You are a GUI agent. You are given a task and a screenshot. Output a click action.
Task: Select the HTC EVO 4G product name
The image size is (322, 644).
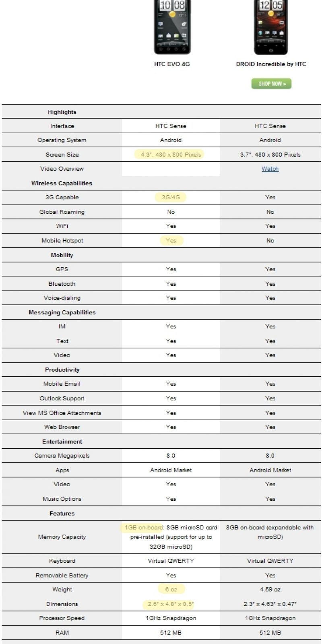coord(172,64)
